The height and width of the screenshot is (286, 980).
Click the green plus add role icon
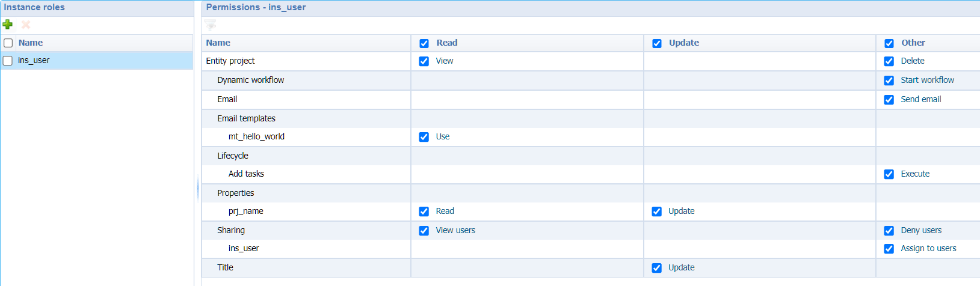coord(8,25)
